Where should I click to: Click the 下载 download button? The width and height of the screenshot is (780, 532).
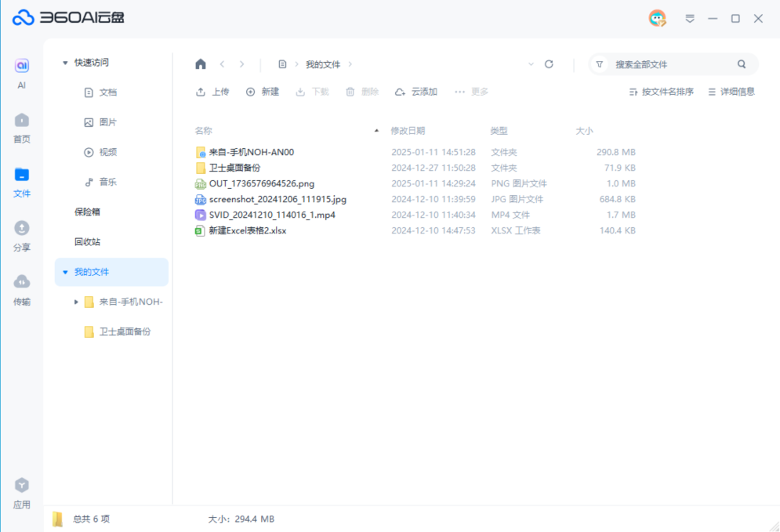(x=312, y=92)
